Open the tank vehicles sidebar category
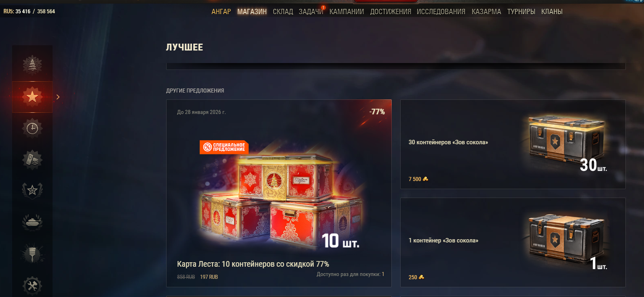 (32, 222)
